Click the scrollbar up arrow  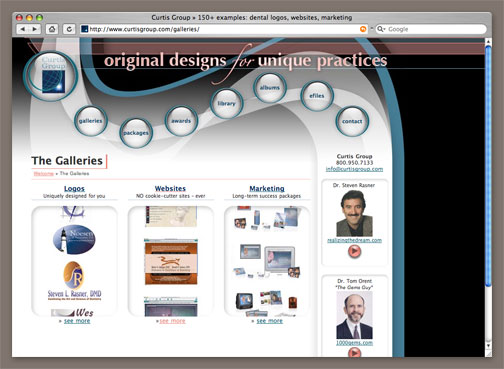(488, 42)
